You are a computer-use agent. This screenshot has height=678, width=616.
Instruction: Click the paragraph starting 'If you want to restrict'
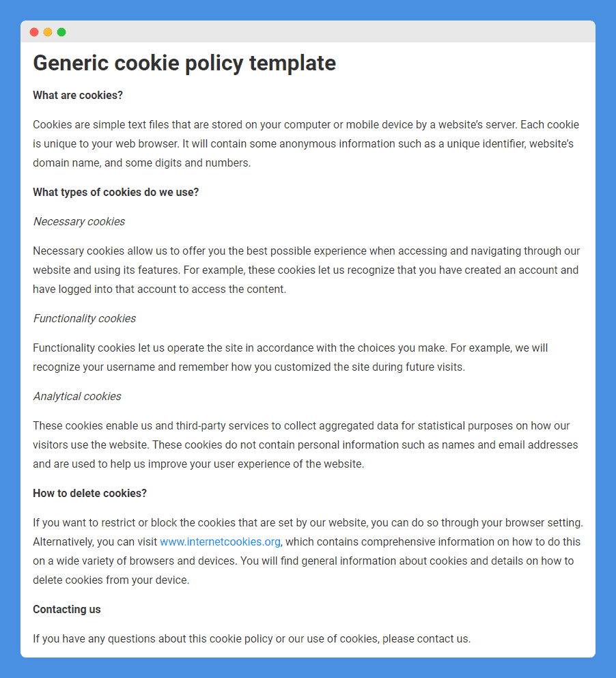[308, 551]
